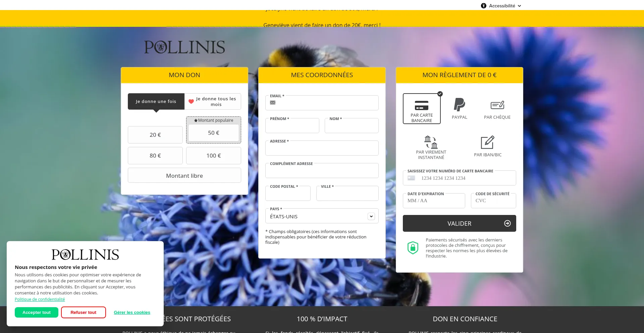Select the PayPal payment icon

pyautogui.click(x=460, y=105)
